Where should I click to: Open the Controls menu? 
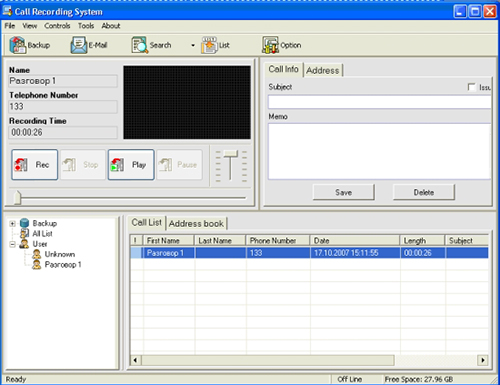coord(57,26)
